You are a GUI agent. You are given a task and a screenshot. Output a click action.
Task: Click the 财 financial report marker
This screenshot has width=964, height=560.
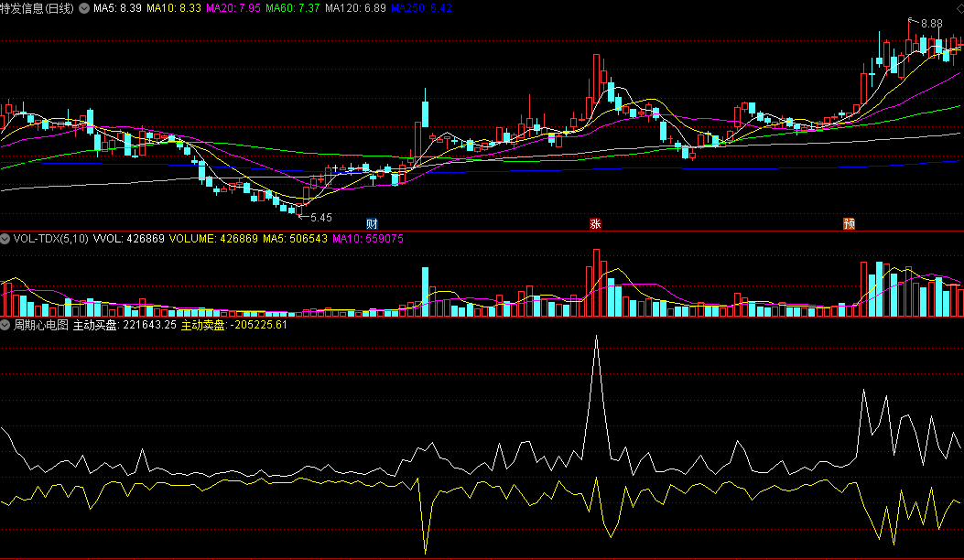coord(372,224)
